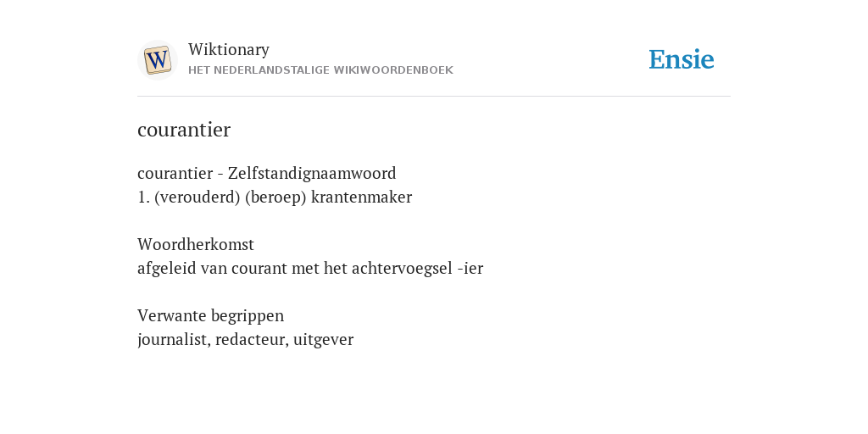868x434 pixels.
Task: Click the definition '(verouderd) (beroep) krantenmaker'
Action: [283, 197]
